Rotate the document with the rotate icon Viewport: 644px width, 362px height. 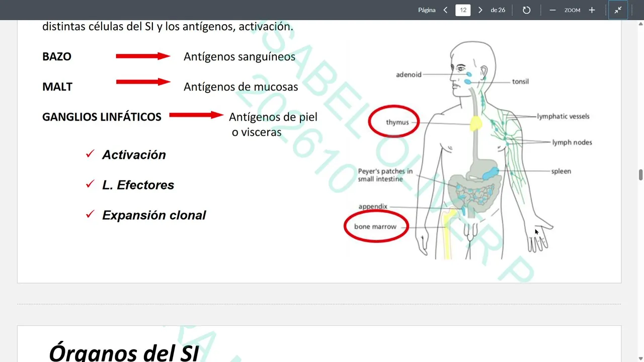click(x=526, y=10)
